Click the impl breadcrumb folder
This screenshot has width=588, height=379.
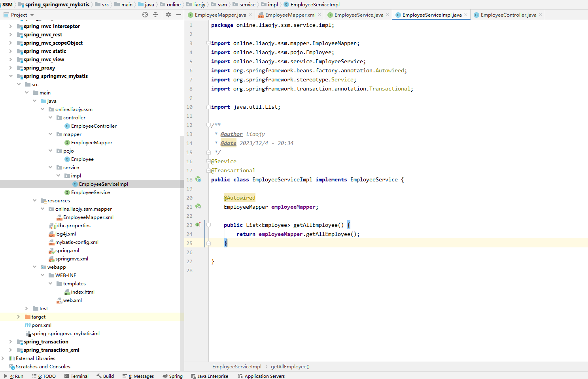(273, 4)
